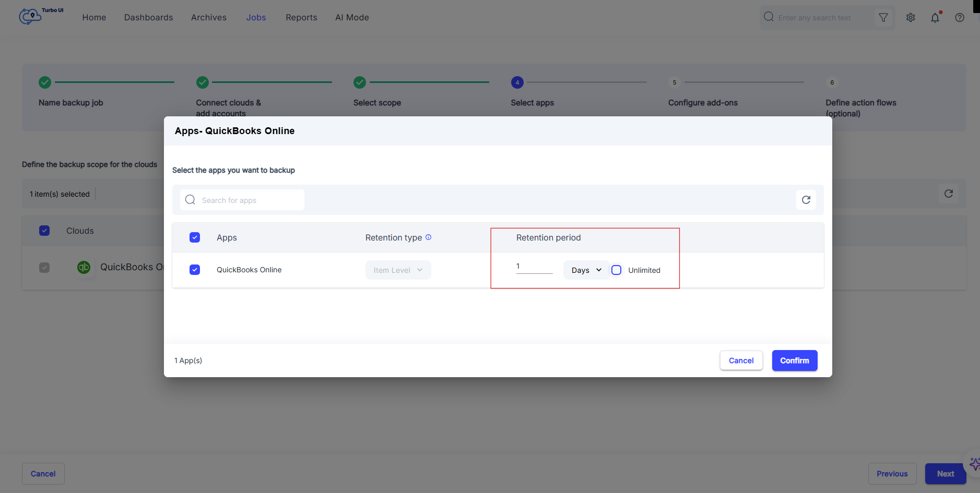
Task: Cancel the backup job wizard
Action: [43, 474]
